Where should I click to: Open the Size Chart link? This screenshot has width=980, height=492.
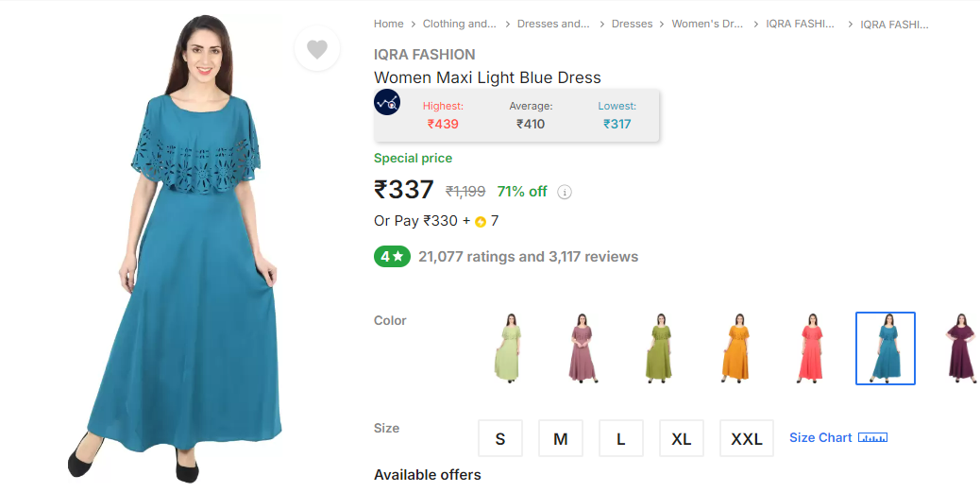coord(820,437)
